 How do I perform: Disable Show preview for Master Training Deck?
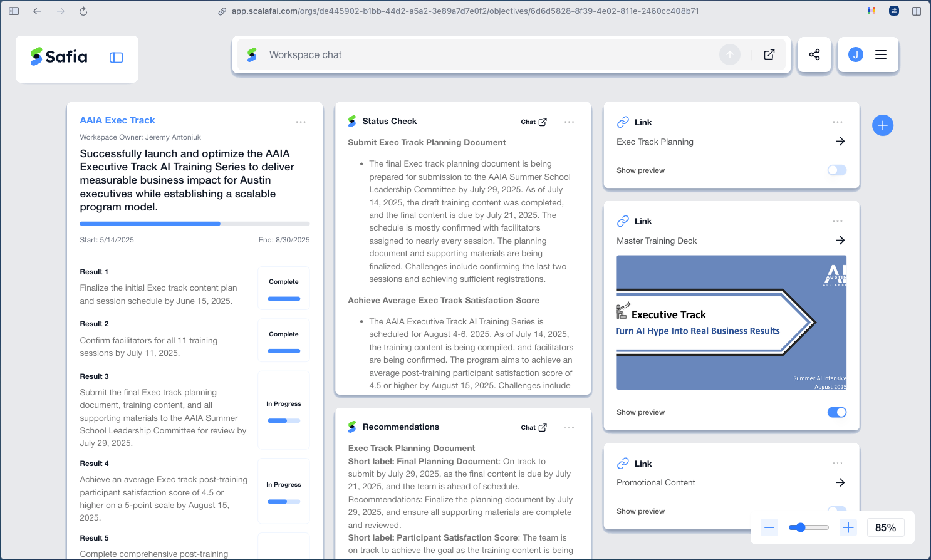pos(837,412)
